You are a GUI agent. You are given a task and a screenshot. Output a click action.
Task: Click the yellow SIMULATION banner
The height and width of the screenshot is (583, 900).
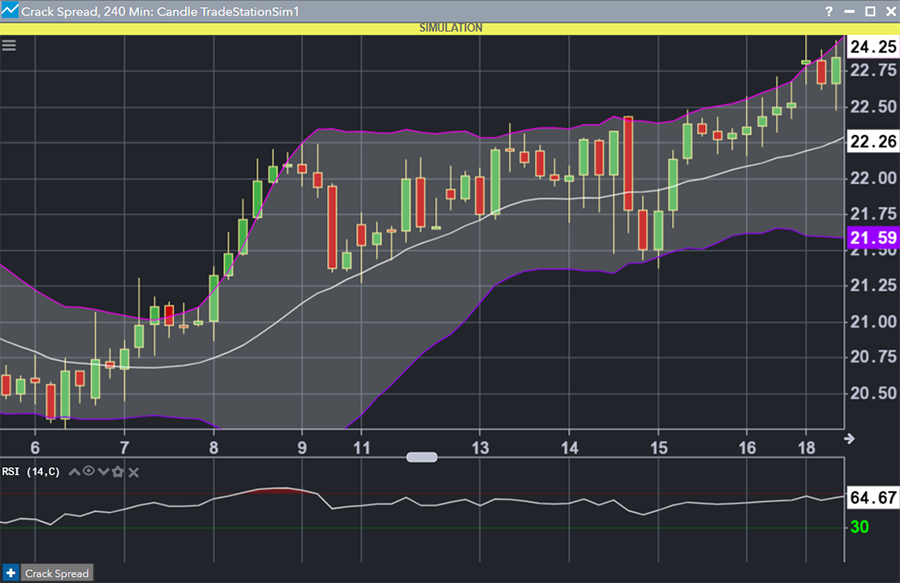[450, 28]
